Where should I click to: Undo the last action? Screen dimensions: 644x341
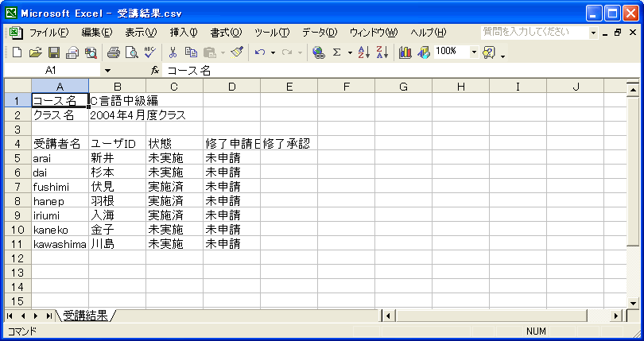[259, 52]
